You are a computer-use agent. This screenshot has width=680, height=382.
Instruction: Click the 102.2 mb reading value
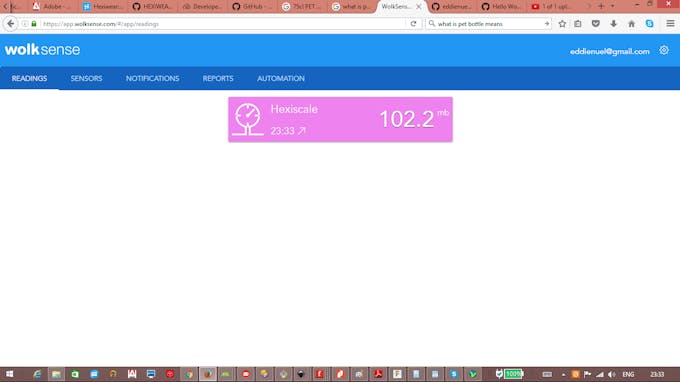pyautogui.click(x=414, y=118)
